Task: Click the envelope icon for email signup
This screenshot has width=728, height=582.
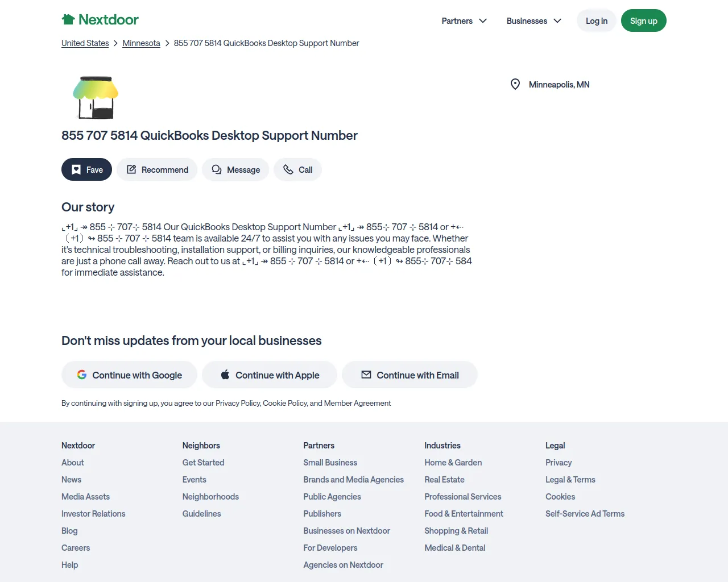Action: click(x=366, y=375)
